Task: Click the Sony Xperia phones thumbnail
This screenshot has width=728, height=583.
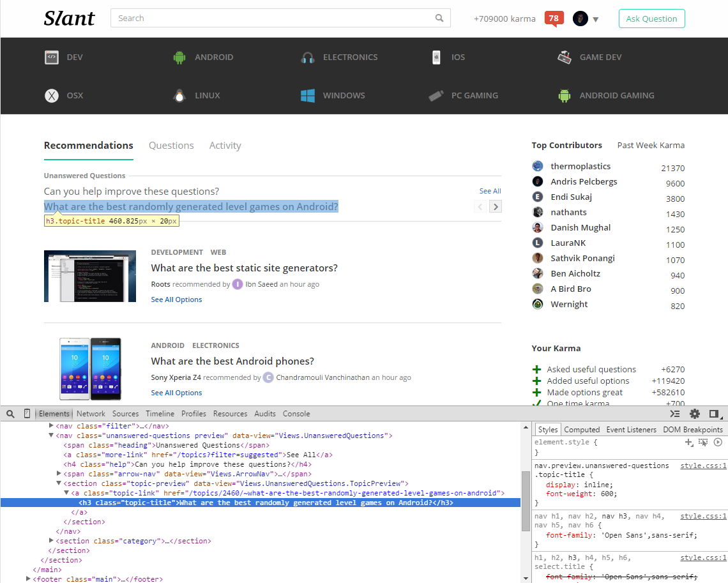Action: coord(90,369)
